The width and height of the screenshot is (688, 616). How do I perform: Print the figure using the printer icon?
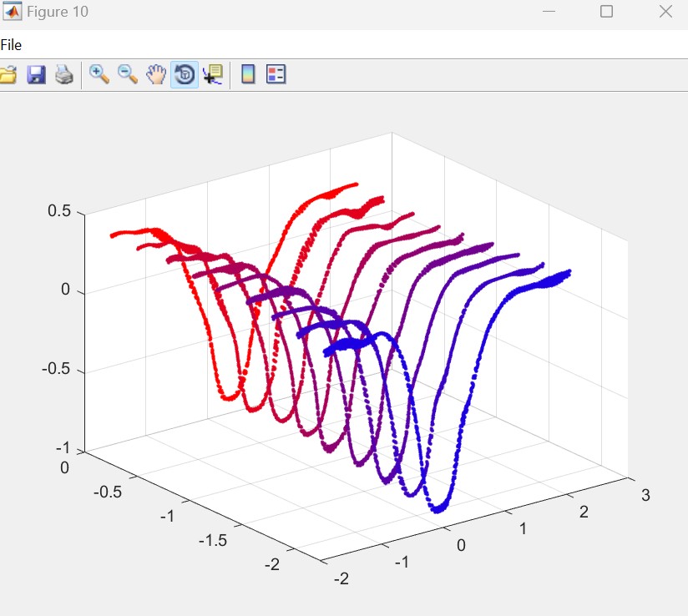(64, 75)
